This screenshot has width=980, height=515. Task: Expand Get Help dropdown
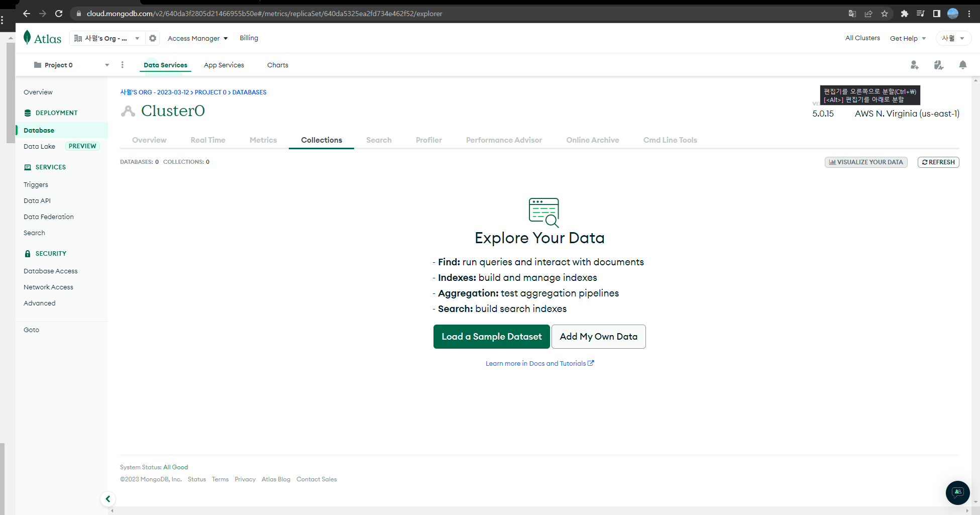908,38
